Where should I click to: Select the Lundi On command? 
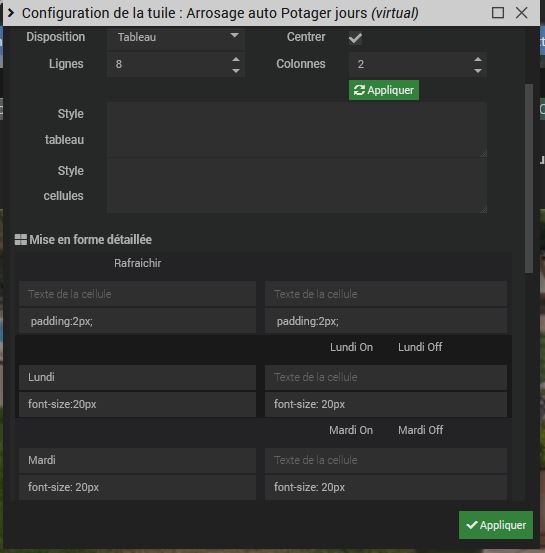pos(351,347)
